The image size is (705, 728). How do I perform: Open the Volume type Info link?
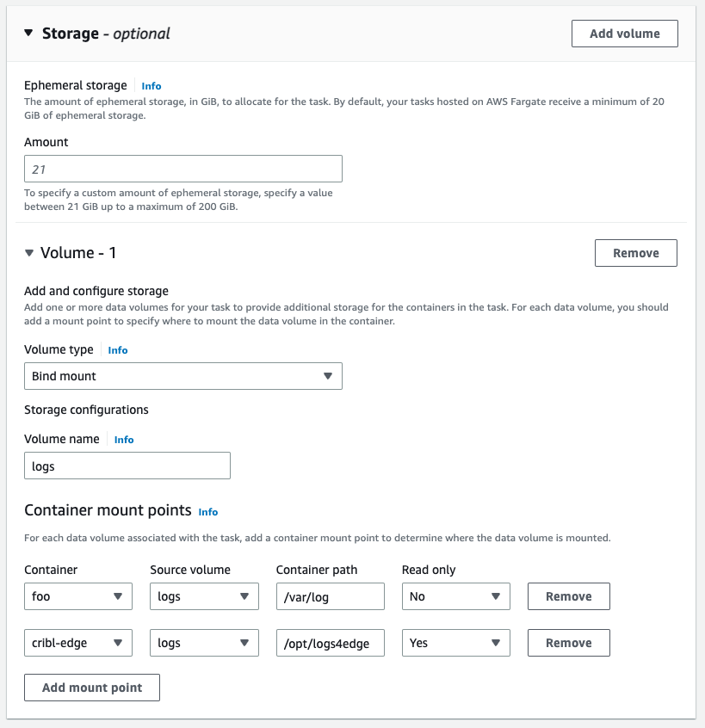pos(117,349)
